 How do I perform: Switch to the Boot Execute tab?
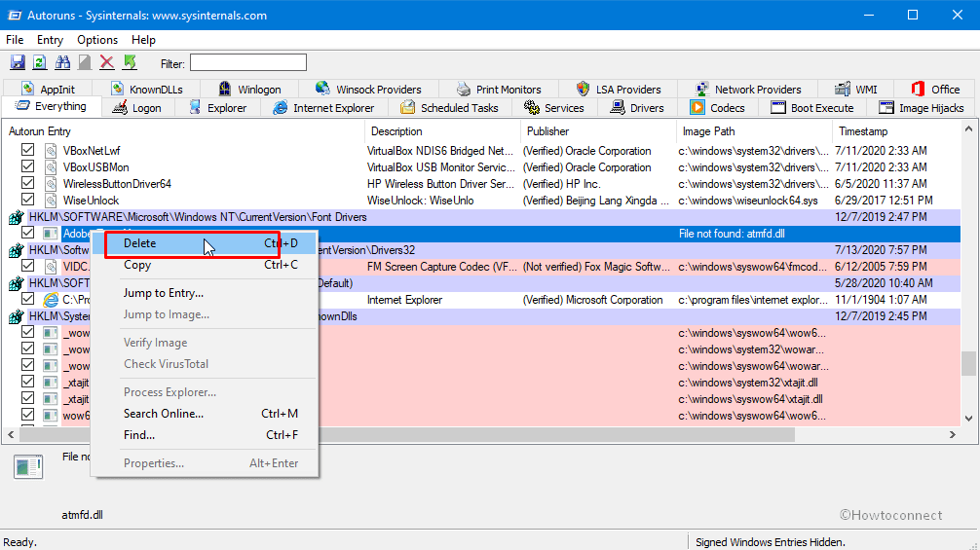(x=812, y=108)
